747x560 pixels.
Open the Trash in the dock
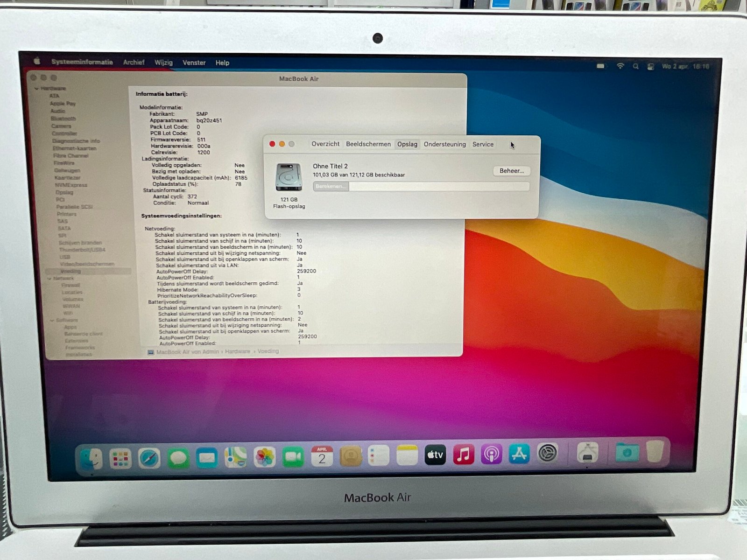coord(655,451)
